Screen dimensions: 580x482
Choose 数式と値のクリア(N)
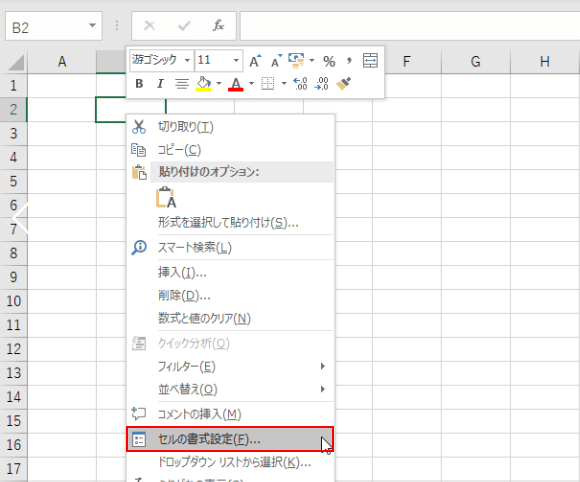click(230, 318)
